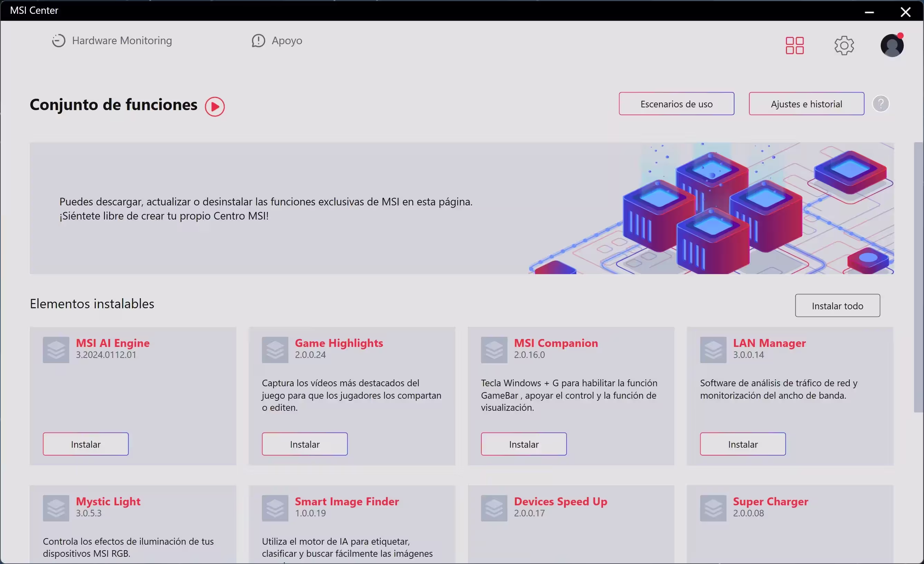
Task: Select the LAN Manager title
Action: tap(769, 343)
